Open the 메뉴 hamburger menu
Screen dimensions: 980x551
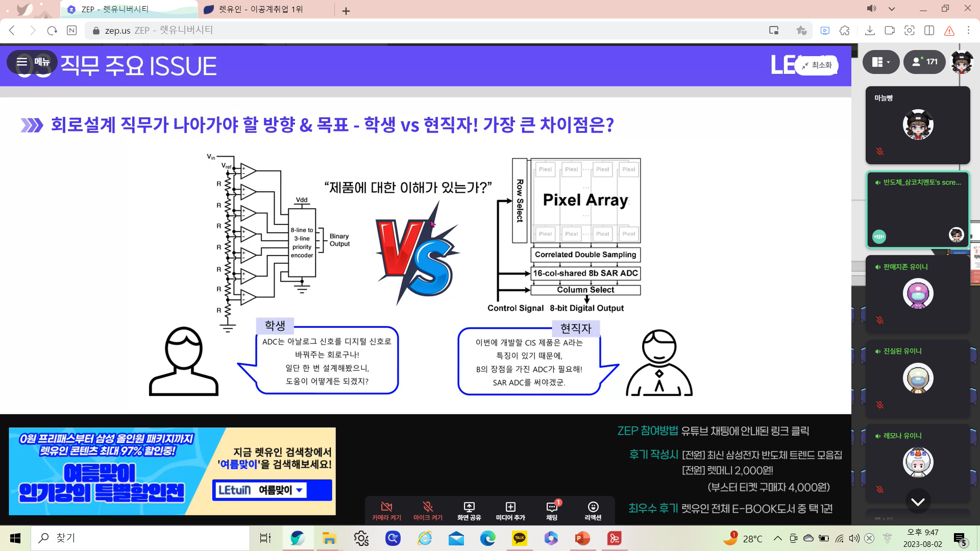[x=33, y=62]
